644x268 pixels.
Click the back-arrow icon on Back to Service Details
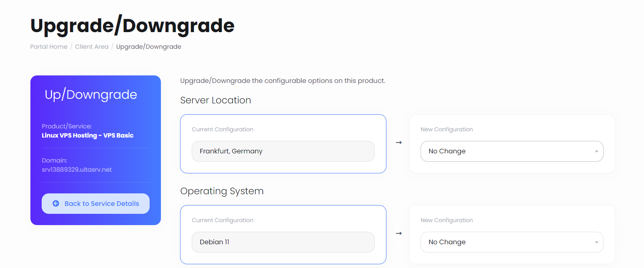click(55, 203)
